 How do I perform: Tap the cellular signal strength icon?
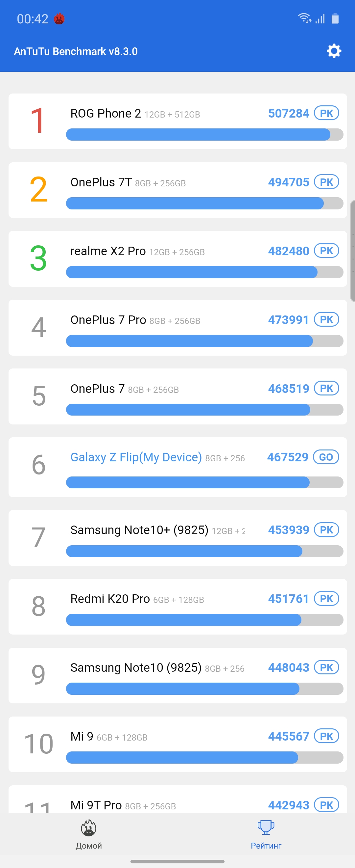click(x=320, y=19)
